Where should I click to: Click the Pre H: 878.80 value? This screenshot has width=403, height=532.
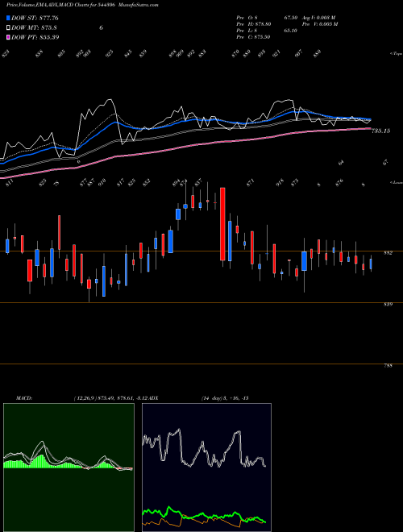(x=253, y=24)
